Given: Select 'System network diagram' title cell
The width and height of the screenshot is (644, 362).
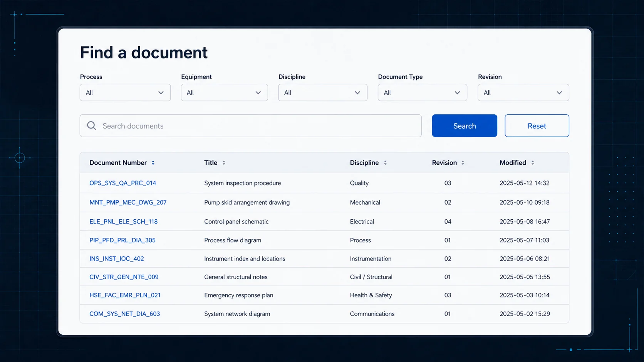Looking at the screenshot, I should coord(237,314).
